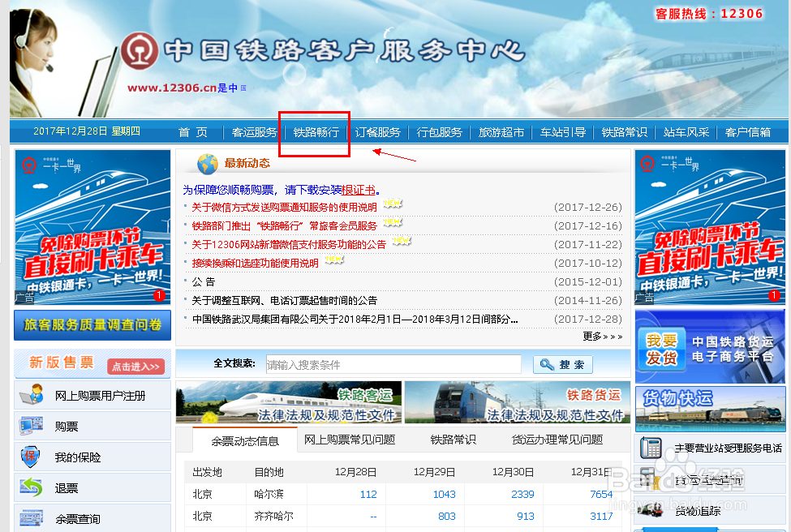Open notice 关于微信方式发送购票通知服务的使用说明
The width and height of the screenshot is (791, 532).
pos(284,208)
